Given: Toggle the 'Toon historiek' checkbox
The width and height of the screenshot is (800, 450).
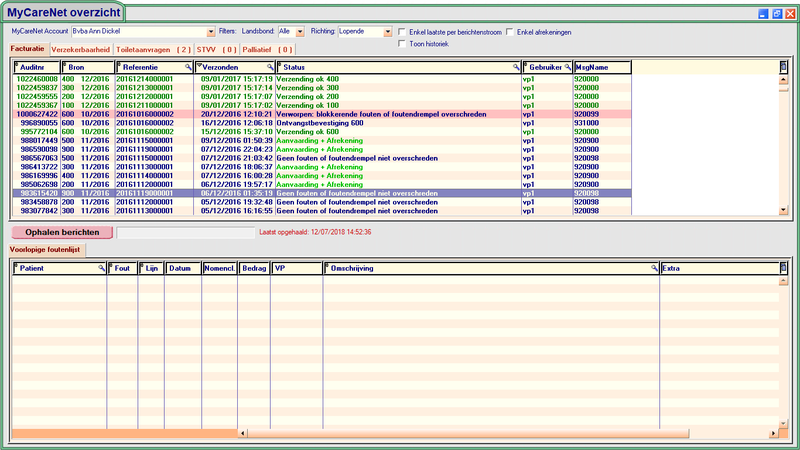Looking at the screenshot, I should tap(402, 44).
